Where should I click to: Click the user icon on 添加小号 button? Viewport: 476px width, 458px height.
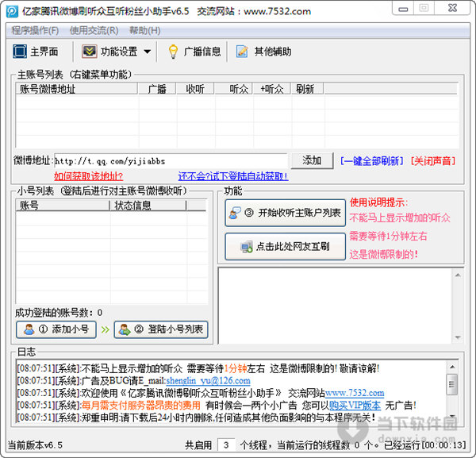click(x=29, y=329)
